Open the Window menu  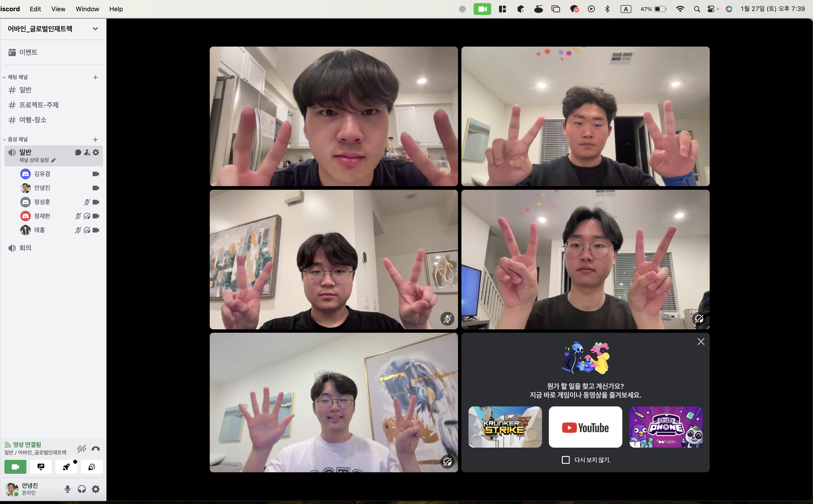point(87,9)
